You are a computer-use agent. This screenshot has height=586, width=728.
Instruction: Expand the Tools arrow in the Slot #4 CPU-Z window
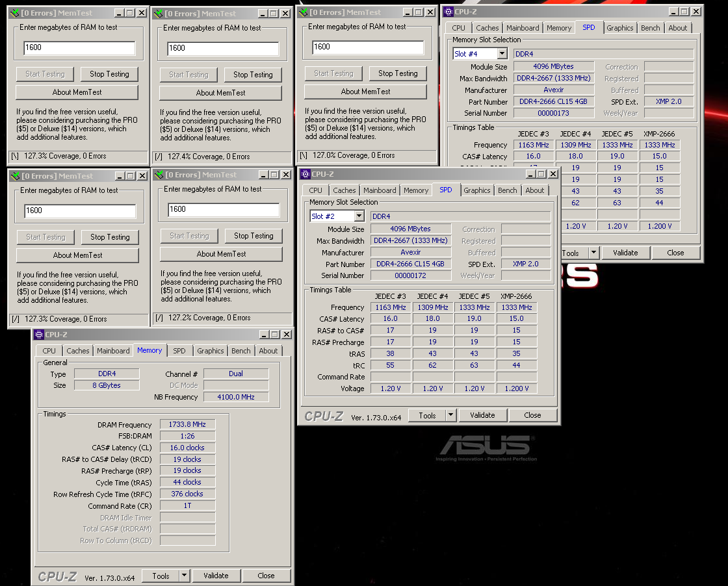[593, 253]
